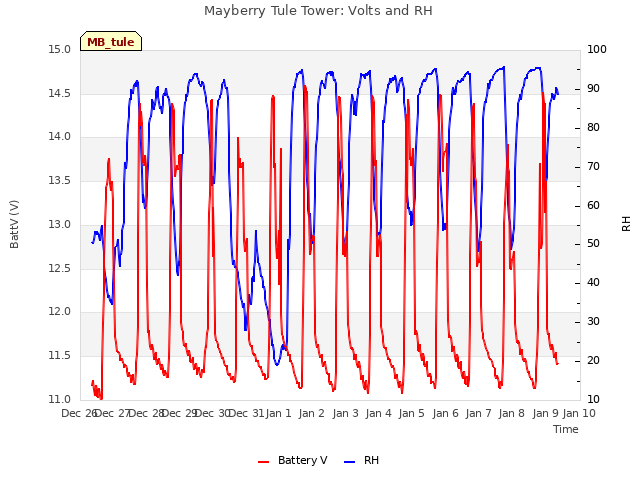Click the RH right axis label
This screenshot has width=640, height=480.
(626, 224)
